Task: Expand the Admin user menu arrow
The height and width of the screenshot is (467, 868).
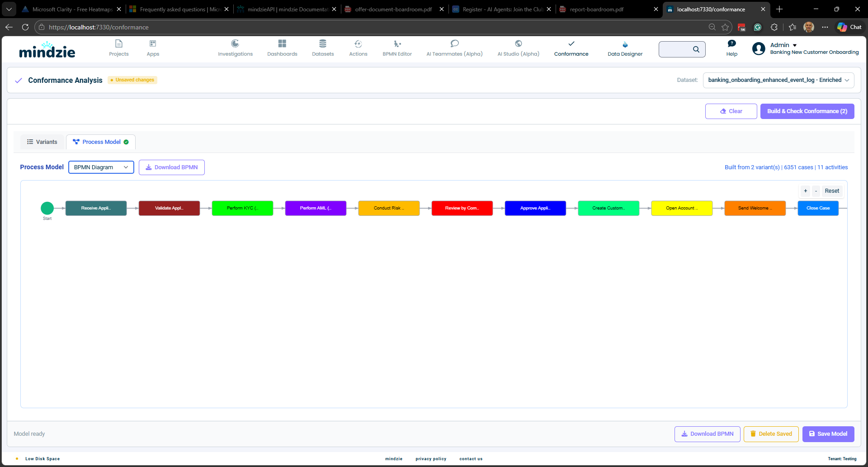Action: point(795,45)
